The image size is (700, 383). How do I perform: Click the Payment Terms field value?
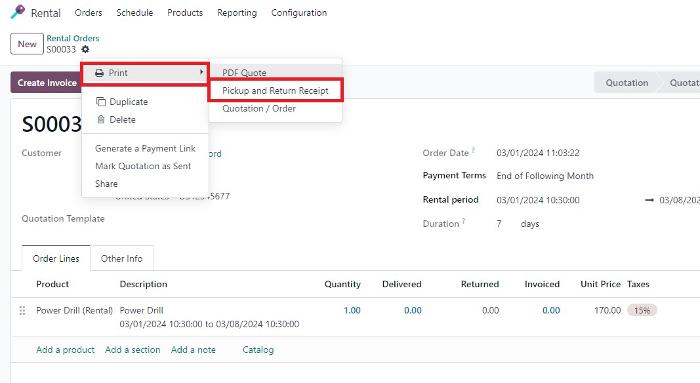coord(545,176)
